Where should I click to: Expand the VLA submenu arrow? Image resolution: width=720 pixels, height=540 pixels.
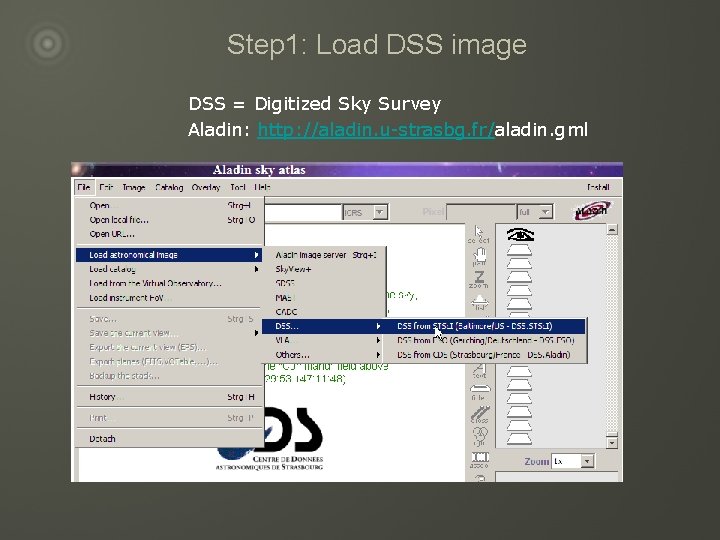(x=378, y=340)
